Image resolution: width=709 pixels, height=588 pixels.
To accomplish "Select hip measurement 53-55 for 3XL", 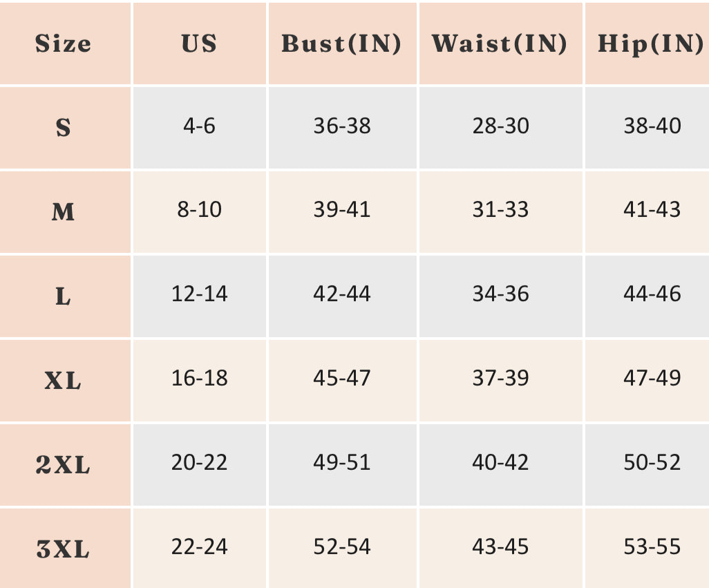I will pos(652,547).
